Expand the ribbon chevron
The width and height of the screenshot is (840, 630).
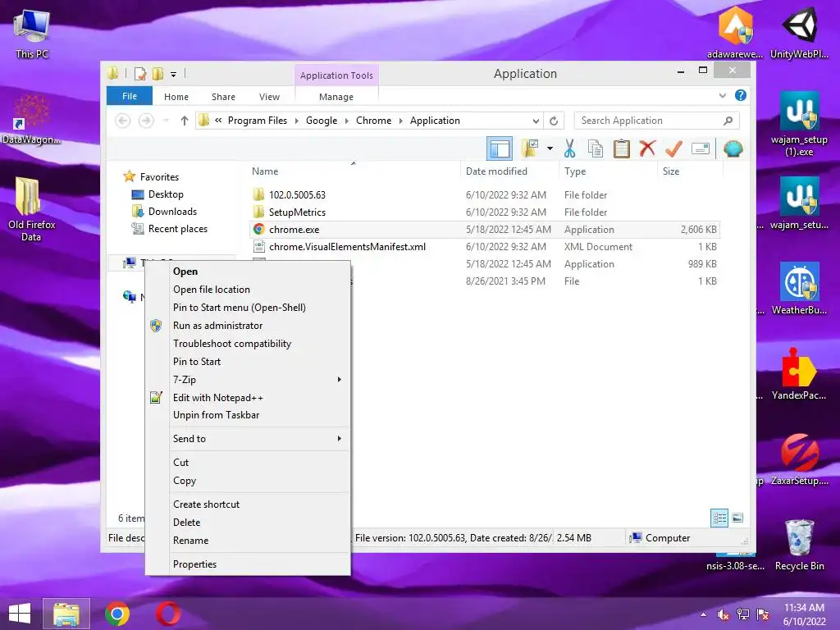tap(722, 95)
